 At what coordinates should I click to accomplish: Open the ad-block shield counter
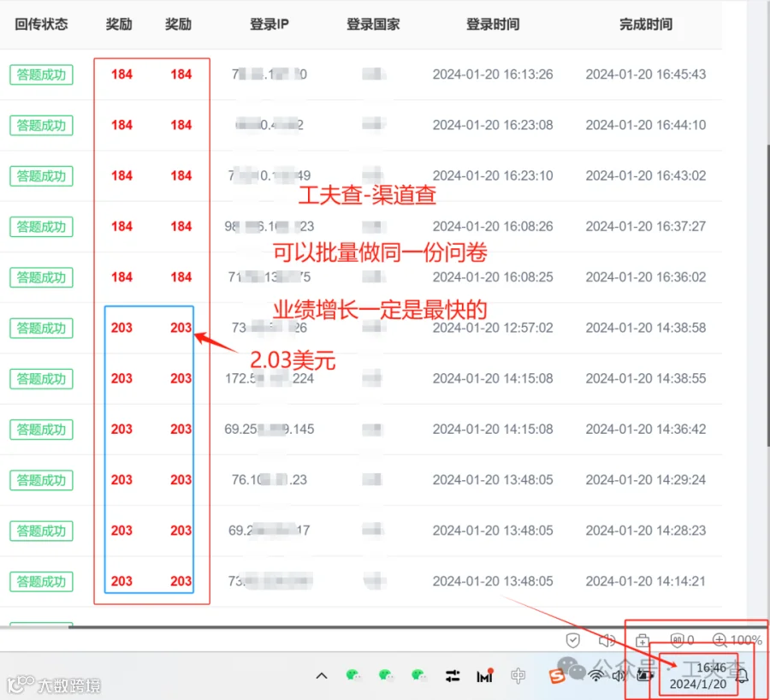(682, 640)
